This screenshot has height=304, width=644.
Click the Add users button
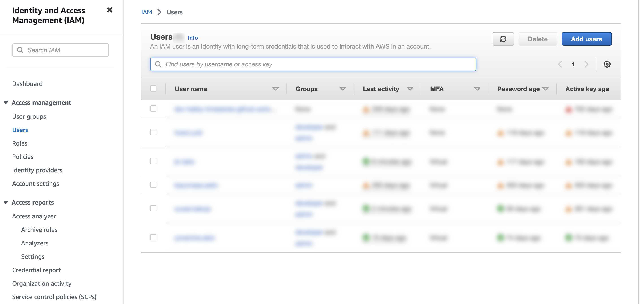(x=586, y=39)
